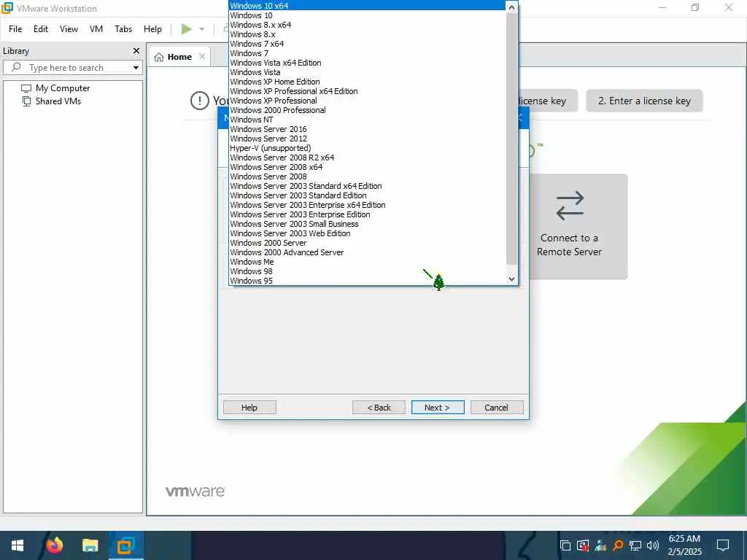Image resolution: width=747 pixels, height=560 pixels.
Task: Close the Home tab
Action: tap(202, 56)
